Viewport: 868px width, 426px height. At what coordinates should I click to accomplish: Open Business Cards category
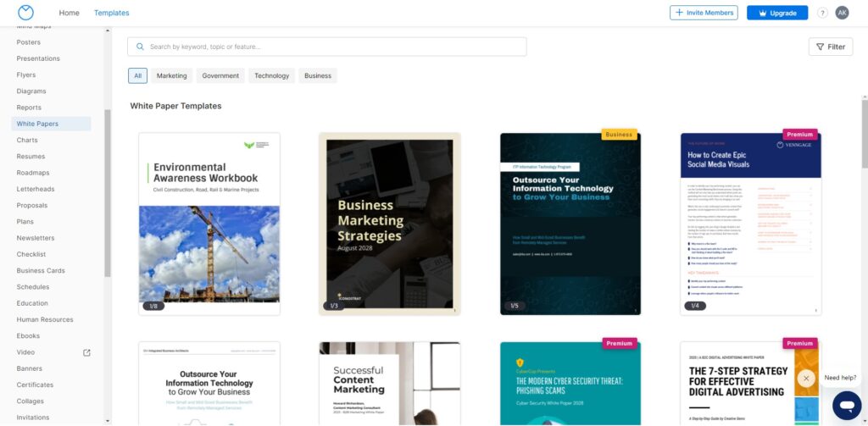click(x=41, y=271)
